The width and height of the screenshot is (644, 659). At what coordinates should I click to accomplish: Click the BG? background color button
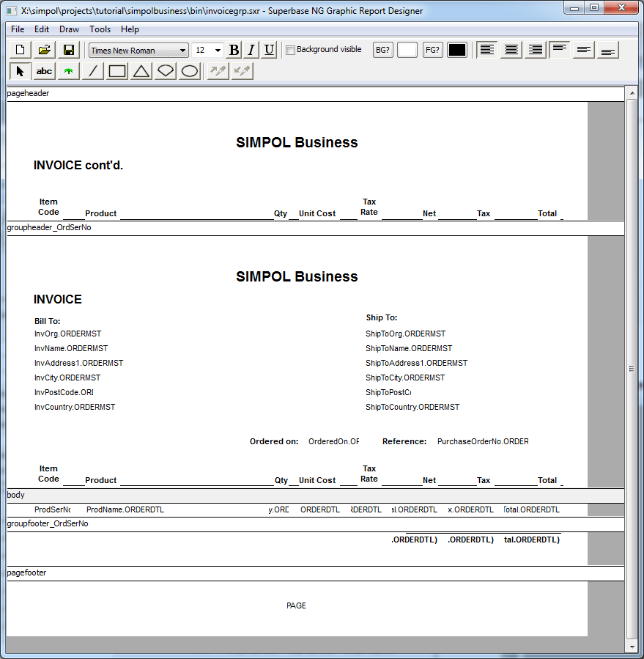(x=382, y=49)
